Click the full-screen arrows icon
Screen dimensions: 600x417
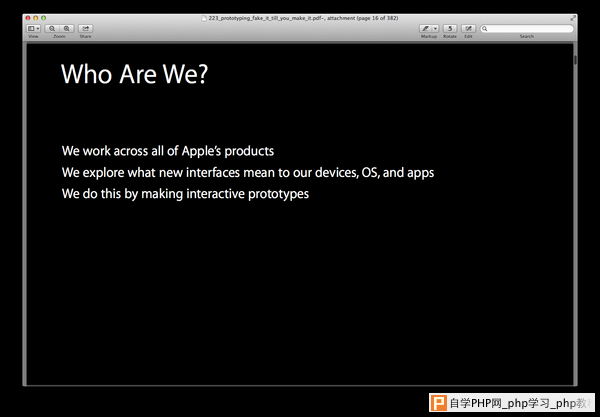tap(572, 18)
